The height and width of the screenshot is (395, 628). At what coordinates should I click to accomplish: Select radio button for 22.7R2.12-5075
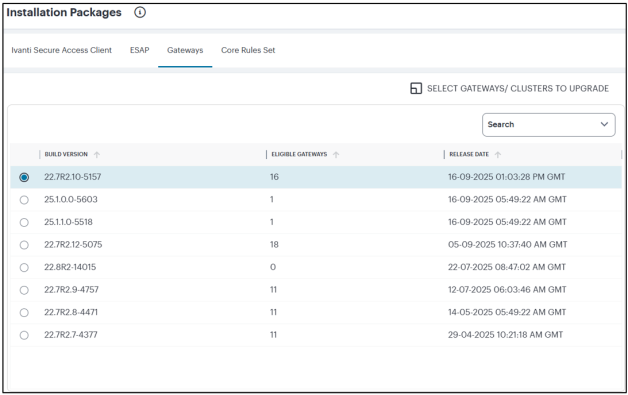tap(24, 245)
